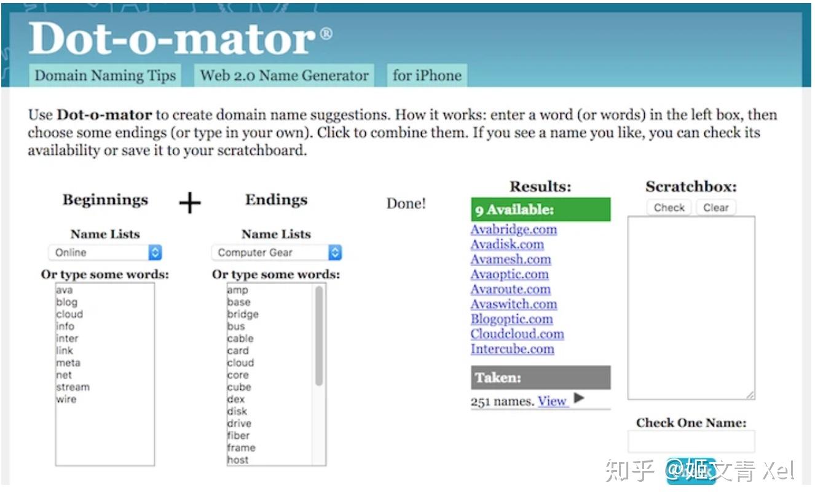Click the word "frame" in Endings list
The width and height of the screenshot is (815, 504).
tap(241, 448)
